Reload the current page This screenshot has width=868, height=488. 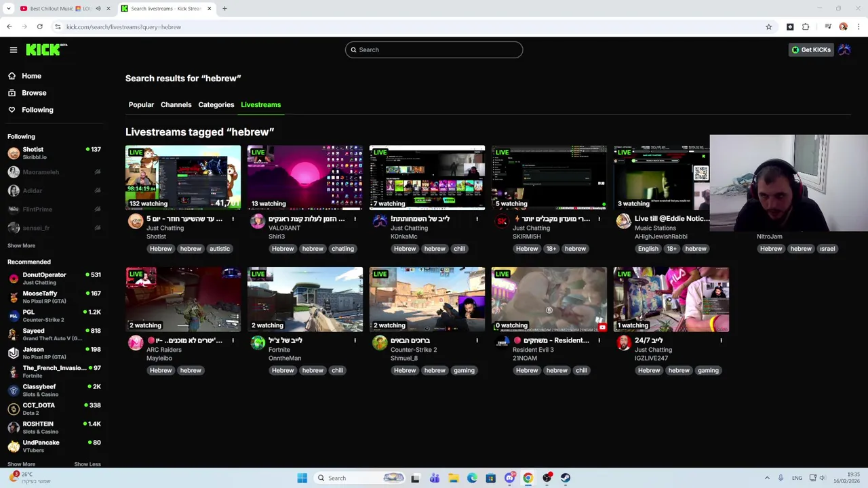point(40,27)
